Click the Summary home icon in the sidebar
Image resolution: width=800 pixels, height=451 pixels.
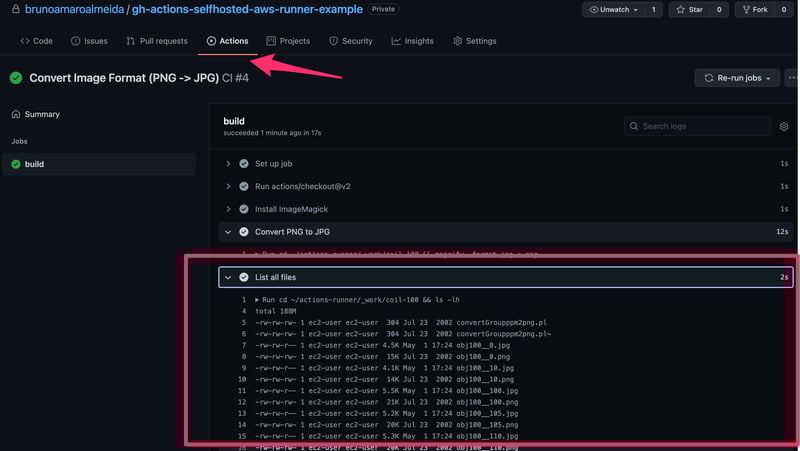point(16,114)
